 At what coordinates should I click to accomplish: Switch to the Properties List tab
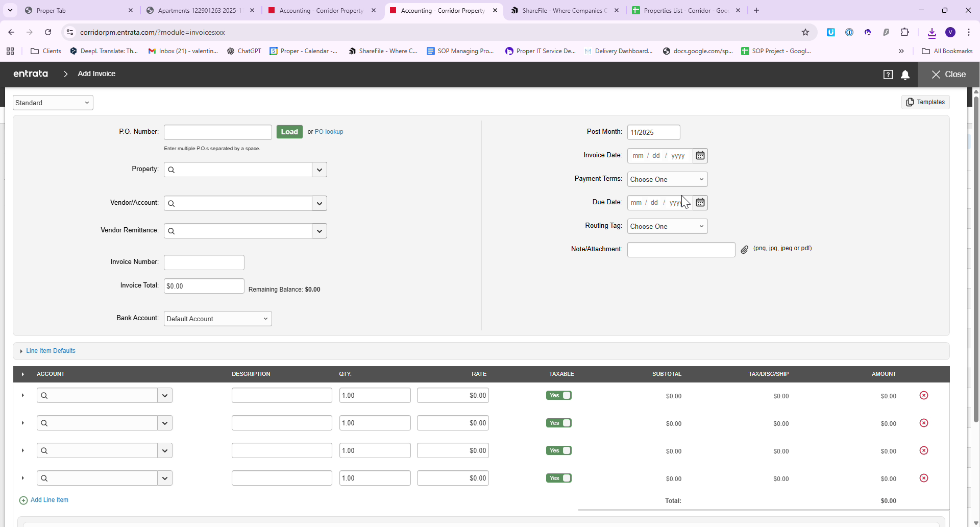(x=687, y=10)
